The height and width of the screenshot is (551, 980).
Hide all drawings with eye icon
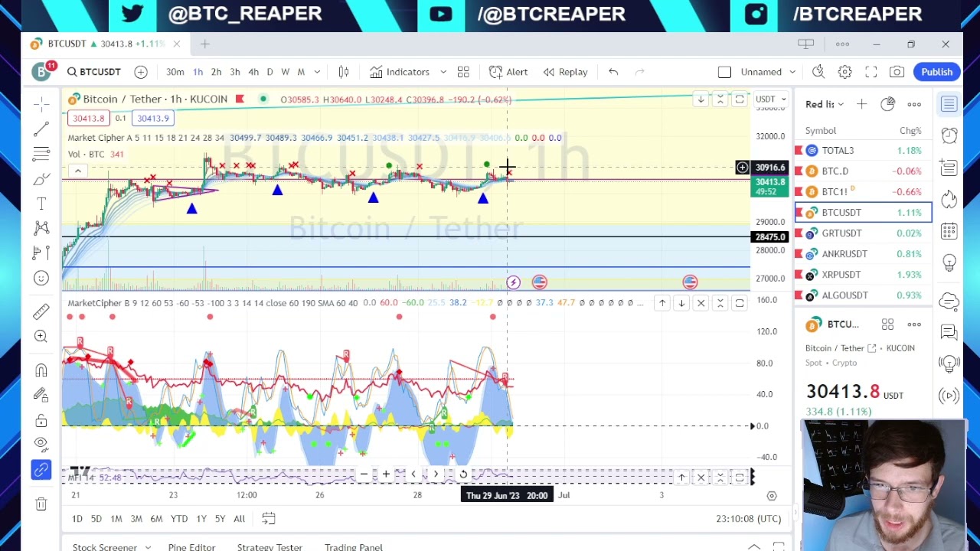[x=41, y=445]
